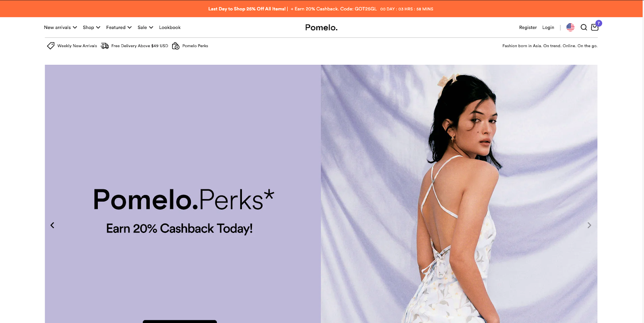The height and width of the screenshot is (323, 644).
Task: Advance to next carousel slide arrow
Action: (x=589, y=225)
